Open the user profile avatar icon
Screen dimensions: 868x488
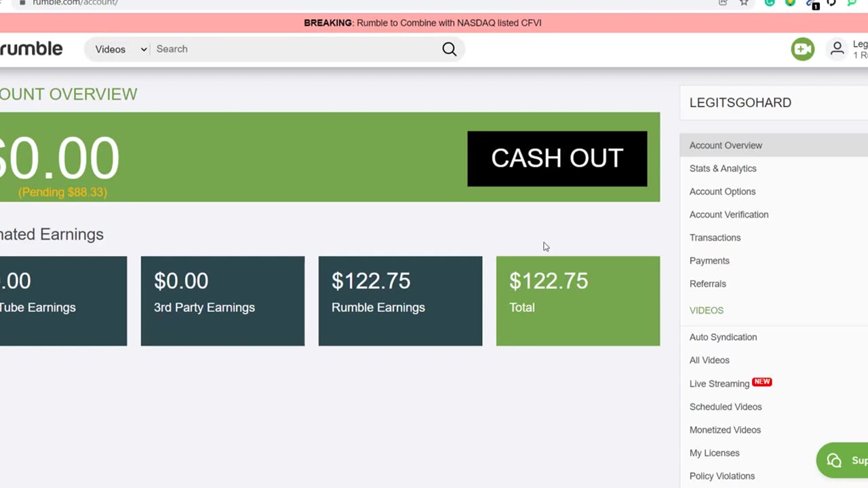point(837,49)
